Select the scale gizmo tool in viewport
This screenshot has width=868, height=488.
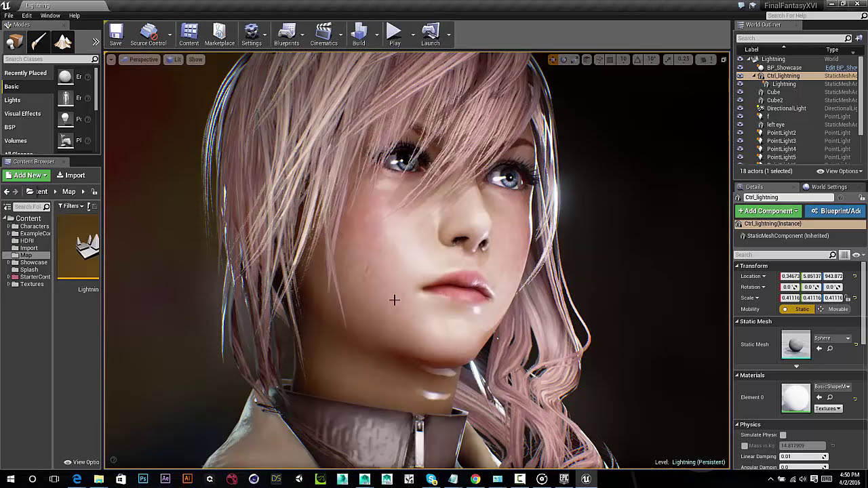(x=574, y=60)
